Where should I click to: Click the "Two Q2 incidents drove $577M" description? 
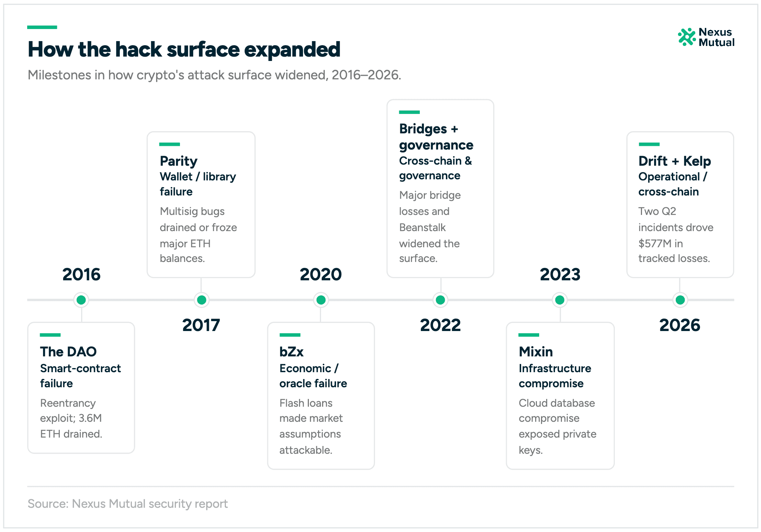(676, 235)
